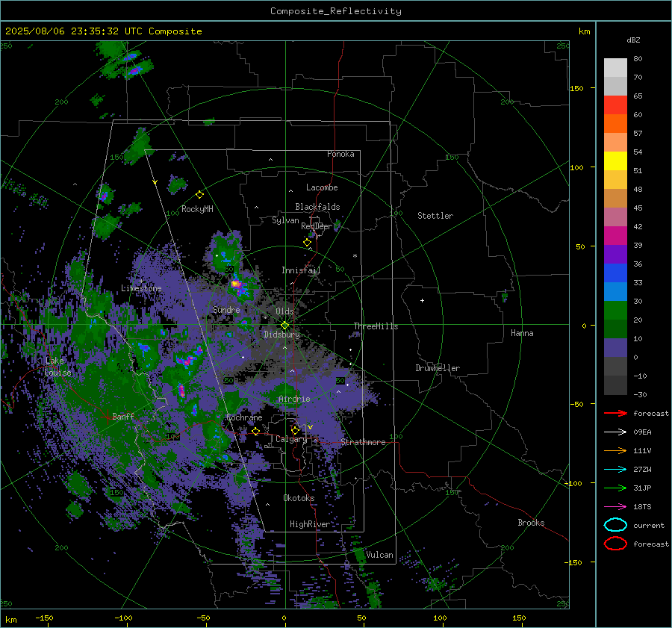Click the light blue swatch between 33 and 30
This screenshot has height=628, width=672.
[615, 292]
